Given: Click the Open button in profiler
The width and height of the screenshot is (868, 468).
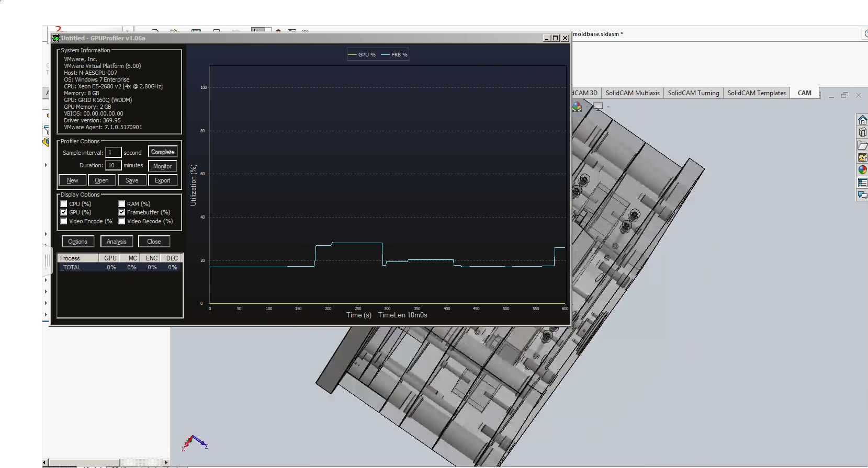Looking at the screenshot, I should (x=102, y=180).
